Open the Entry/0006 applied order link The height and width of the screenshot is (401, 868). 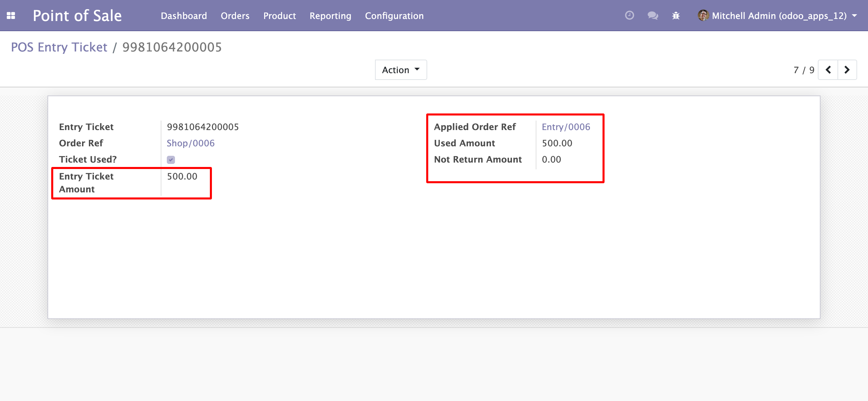(x=566, y=127)
